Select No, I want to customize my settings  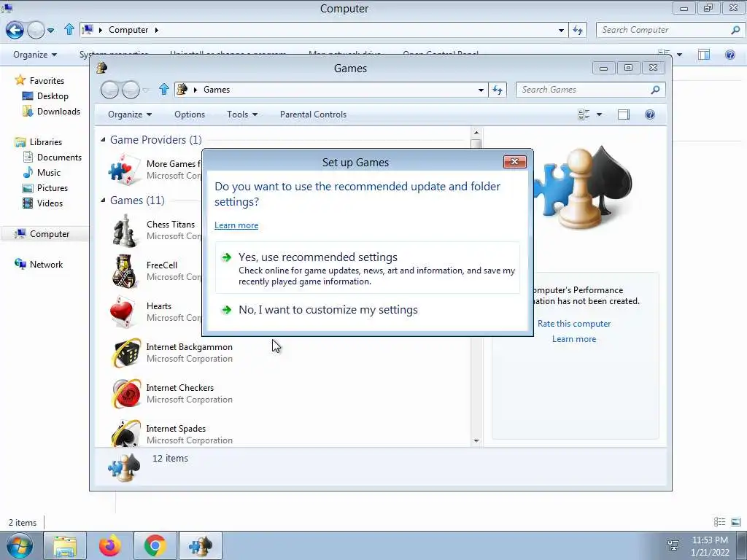coord(368,309)
